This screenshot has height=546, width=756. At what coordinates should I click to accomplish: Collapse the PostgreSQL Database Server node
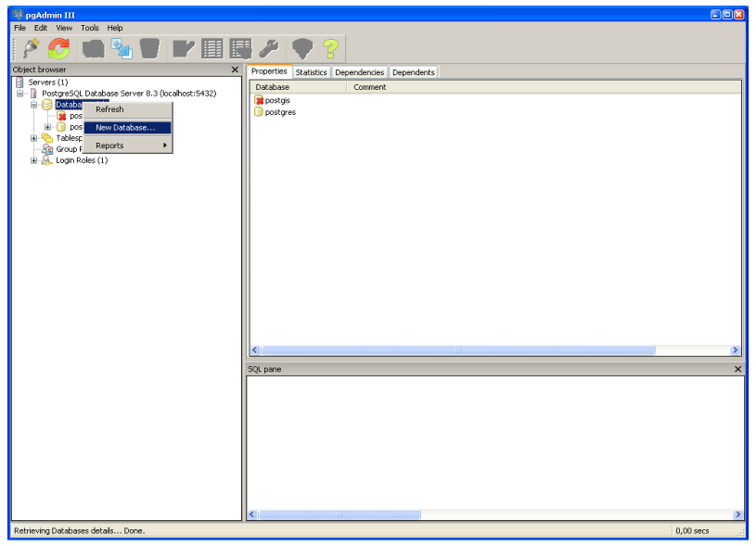pyautogui.click(x=19, y=94)
